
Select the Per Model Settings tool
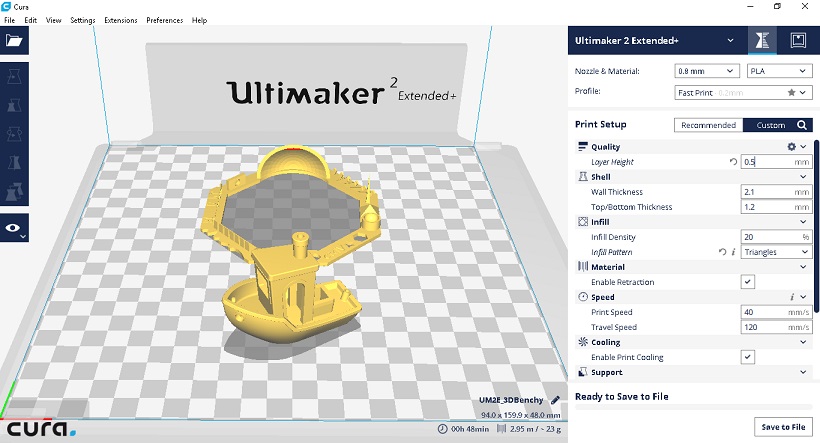pos(14,191)
